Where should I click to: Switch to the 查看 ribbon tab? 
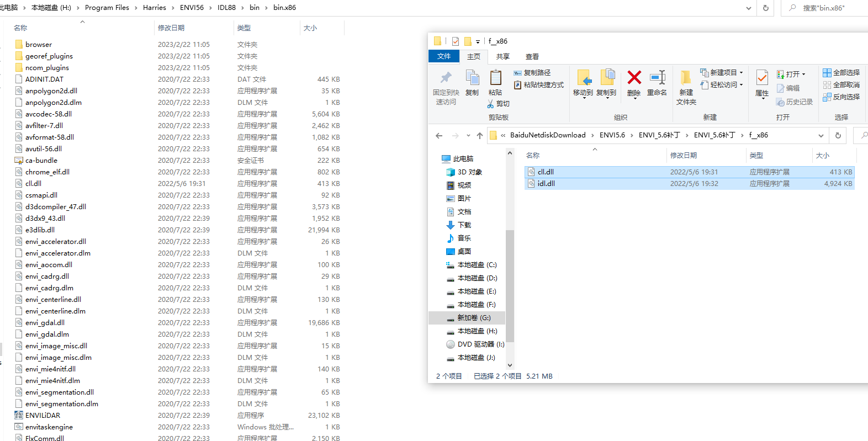[532, 56]
